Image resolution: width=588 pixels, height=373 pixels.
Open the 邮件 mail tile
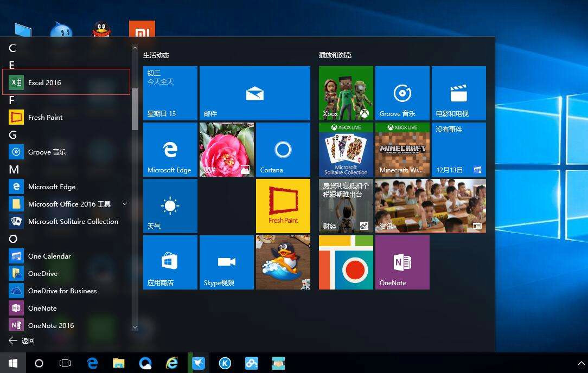tap(254, 93)
